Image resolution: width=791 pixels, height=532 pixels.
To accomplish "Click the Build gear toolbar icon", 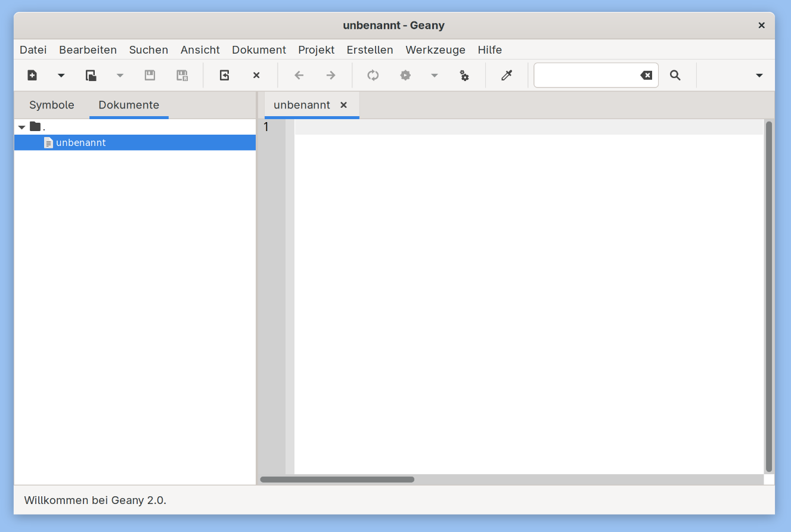I will (405, 75).
